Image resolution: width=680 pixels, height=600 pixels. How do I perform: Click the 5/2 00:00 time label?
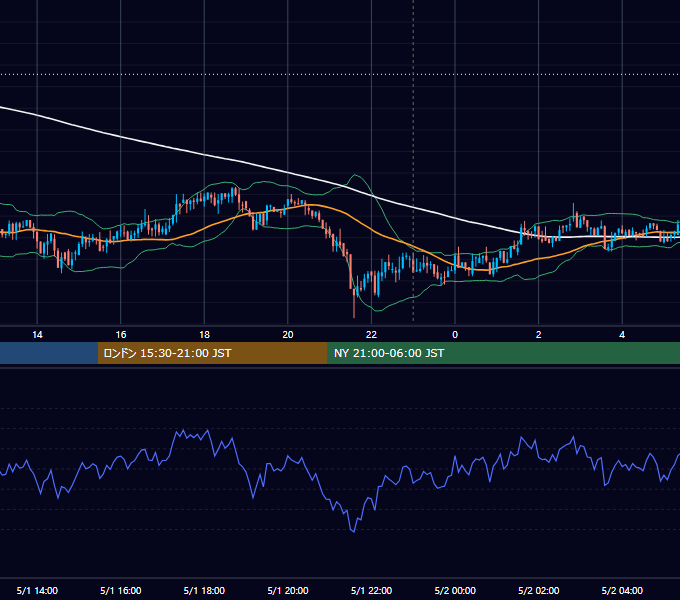pyautogui.click(x=455, y=590)
